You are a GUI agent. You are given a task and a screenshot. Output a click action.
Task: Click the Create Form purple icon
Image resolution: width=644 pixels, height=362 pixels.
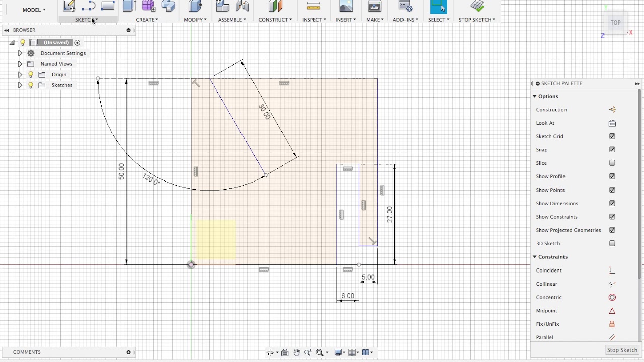point(148,6)
